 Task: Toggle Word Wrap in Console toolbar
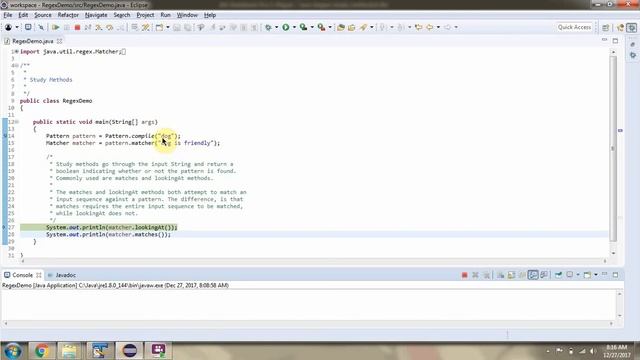[x=522, y=275]
